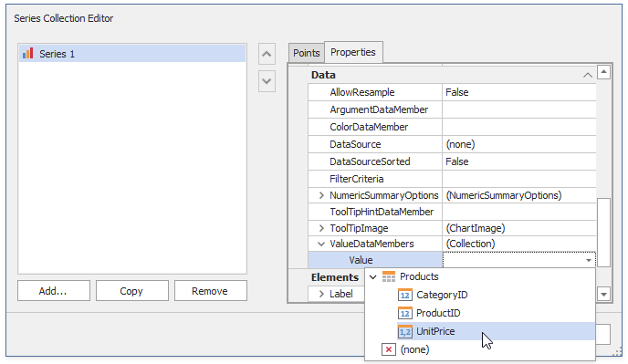Viewport: 628px width, 364px height.
Task: Click the (NumericSummaryOptions) value cell
Action: pos(519,195)
